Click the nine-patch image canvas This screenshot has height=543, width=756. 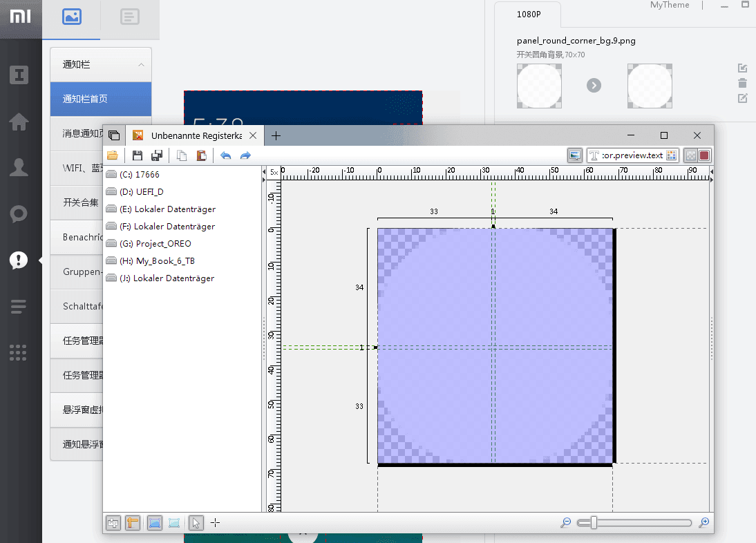495,346
